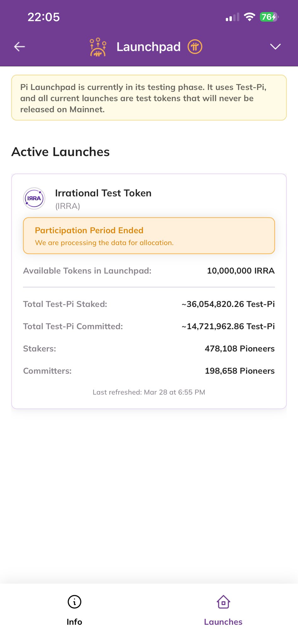Tap the Participation Period Ended banner
Image resolution: width=298 pixels, height=644 pixels.
[149, 236]
